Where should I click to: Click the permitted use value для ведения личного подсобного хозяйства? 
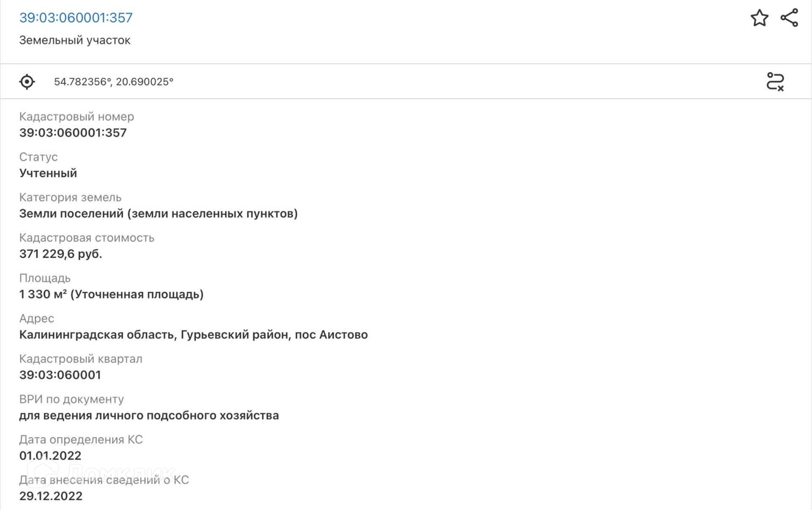pos(149,416)
